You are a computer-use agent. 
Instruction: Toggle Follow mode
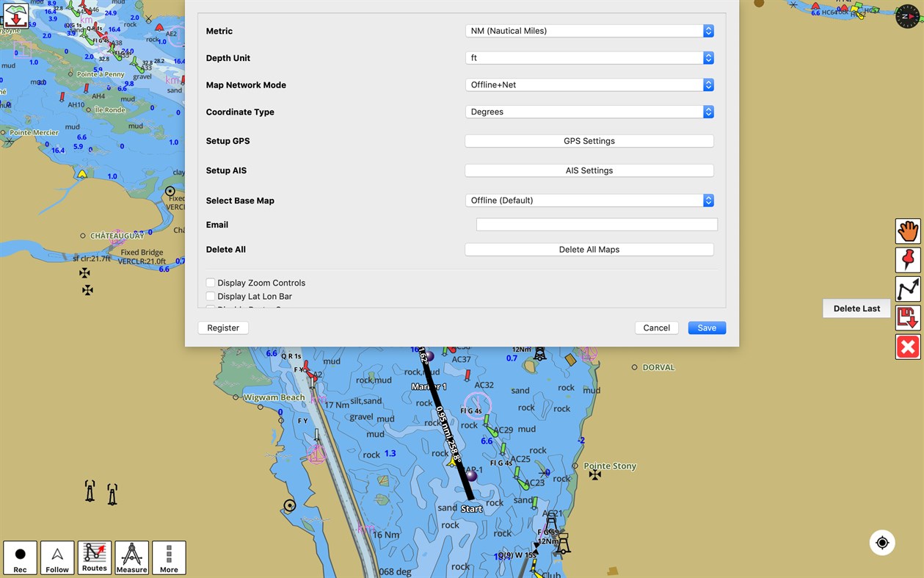click(57, 557)
